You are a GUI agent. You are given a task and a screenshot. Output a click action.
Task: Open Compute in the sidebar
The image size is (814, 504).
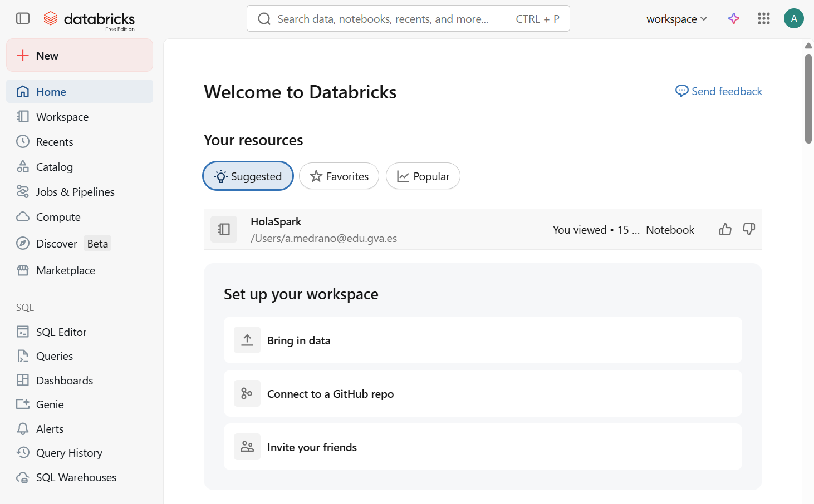(80, 216)
